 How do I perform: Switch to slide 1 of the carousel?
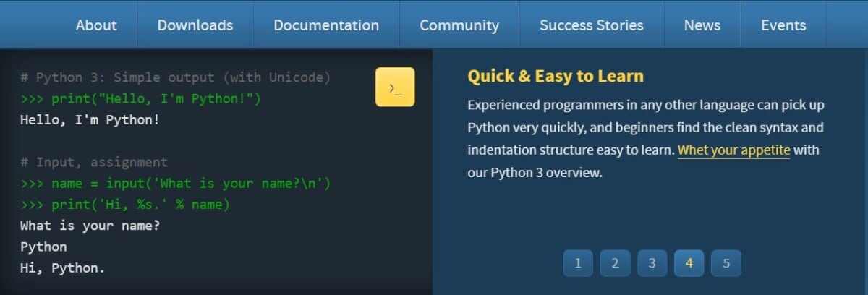(x=578, y=263)
